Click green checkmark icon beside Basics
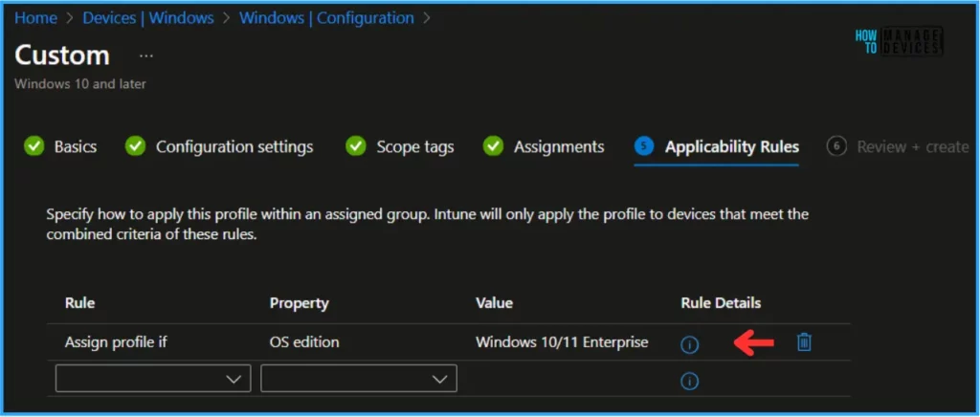This screenshot has width=980, height=417. (34, 146)
